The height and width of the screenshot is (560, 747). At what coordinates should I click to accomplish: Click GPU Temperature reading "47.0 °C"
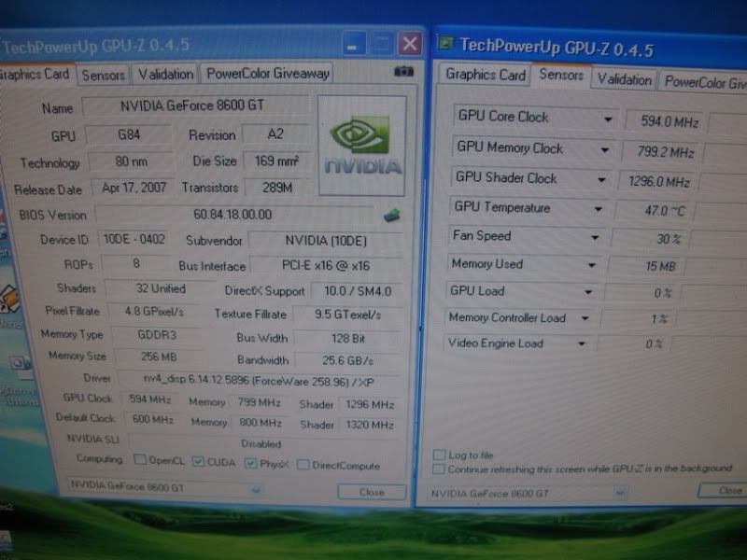(x=654, y=210)
